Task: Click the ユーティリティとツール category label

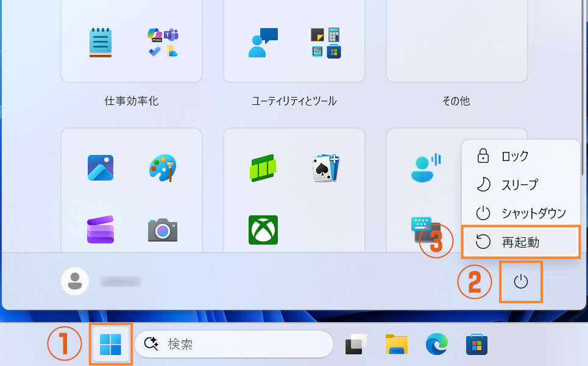Action: (x=294, y=101)
